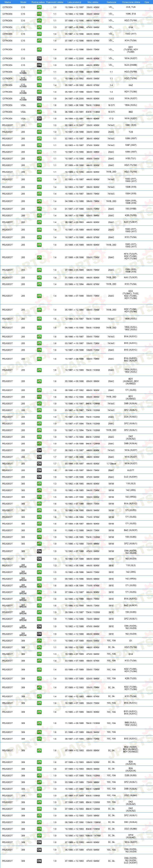Select the 108C (XV8) engine code cell
Image resolution: width=153 pixels, height=868 pixels.
click(x=131, y=125)
